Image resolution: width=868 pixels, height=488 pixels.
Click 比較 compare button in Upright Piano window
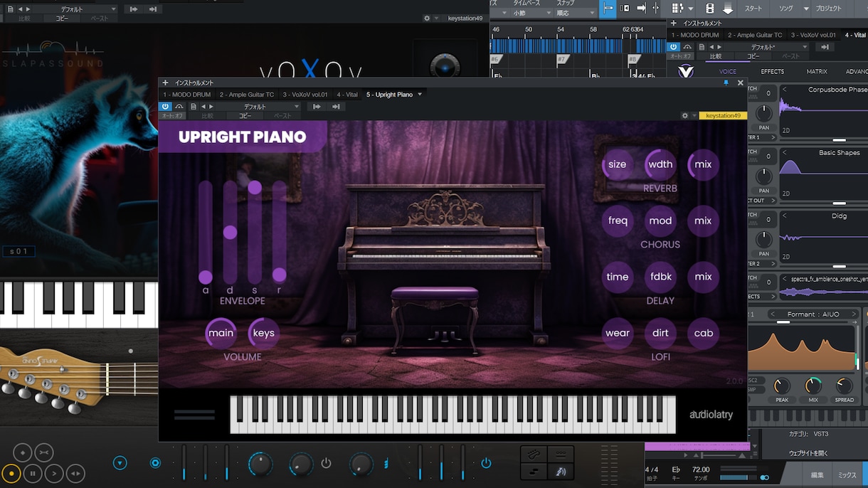tap(207, 116)
